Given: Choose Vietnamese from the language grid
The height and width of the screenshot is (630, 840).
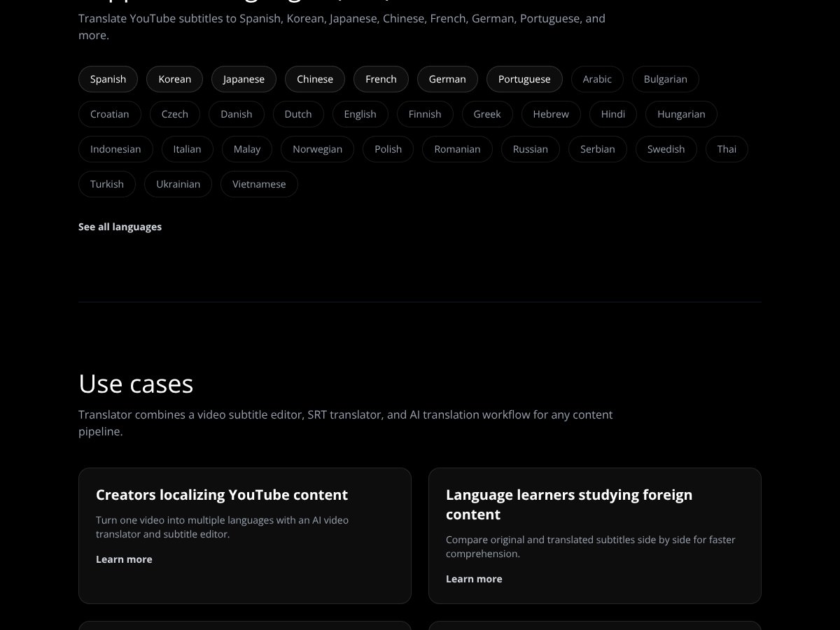Looking at the screenshot, I should (x=259, y=184).
